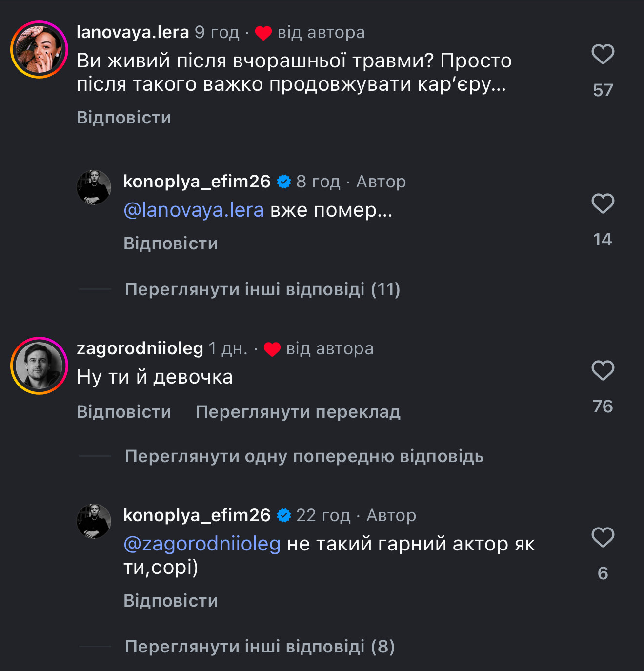Reply to zagorodniioleg's comment via Відповісти
This screenshot has width=644, height=671.
[x=124, y=412]
